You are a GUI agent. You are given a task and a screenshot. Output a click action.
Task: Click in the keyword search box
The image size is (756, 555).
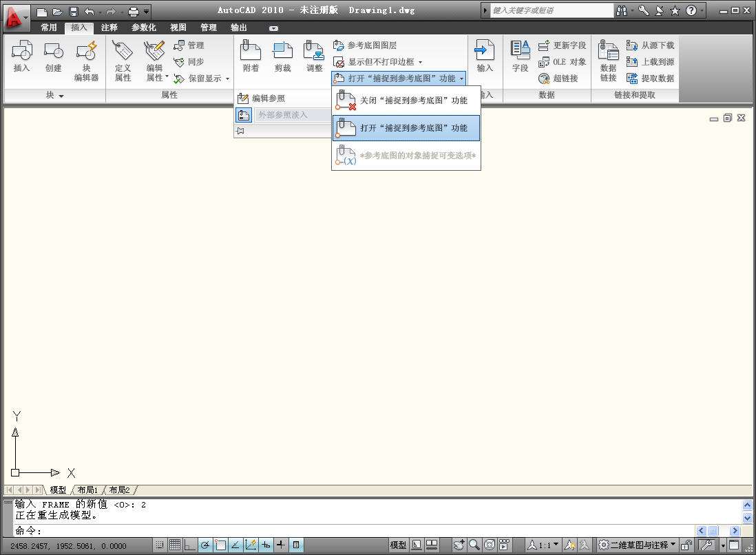(x=552, y=10)
